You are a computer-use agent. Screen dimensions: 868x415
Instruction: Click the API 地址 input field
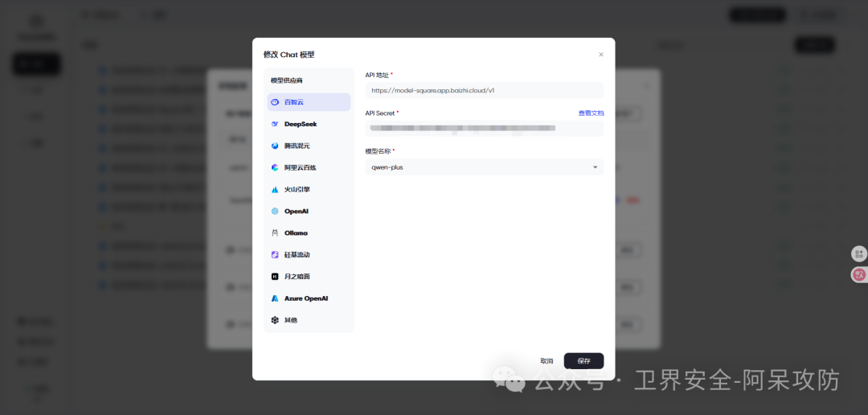[x=485, y=90]
